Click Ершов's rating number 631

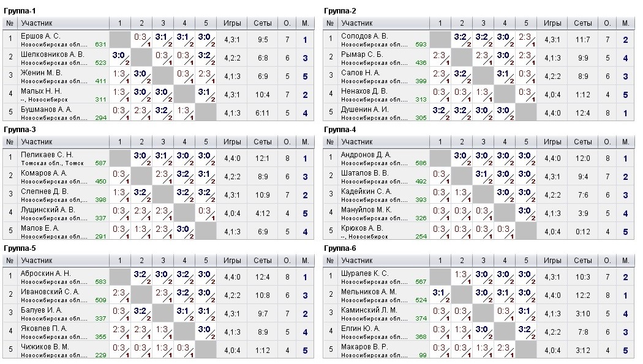pos(100,44)
